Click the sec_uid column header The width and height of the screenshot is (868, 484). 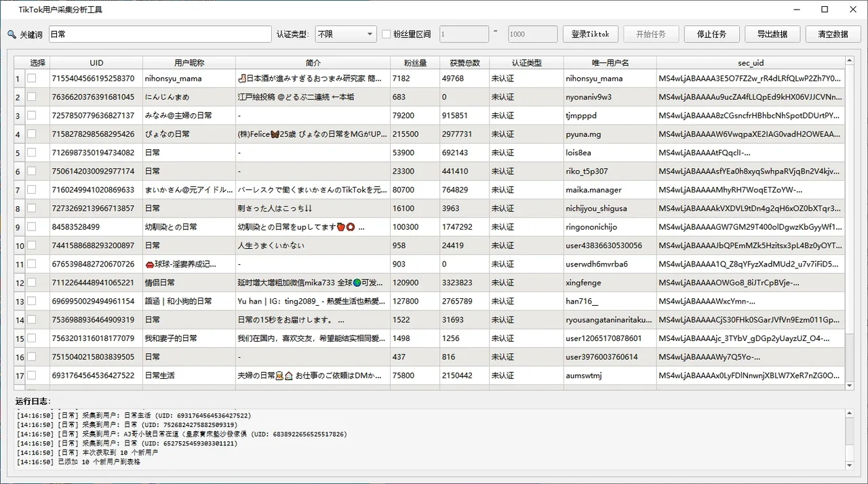[x=751, y=62]
